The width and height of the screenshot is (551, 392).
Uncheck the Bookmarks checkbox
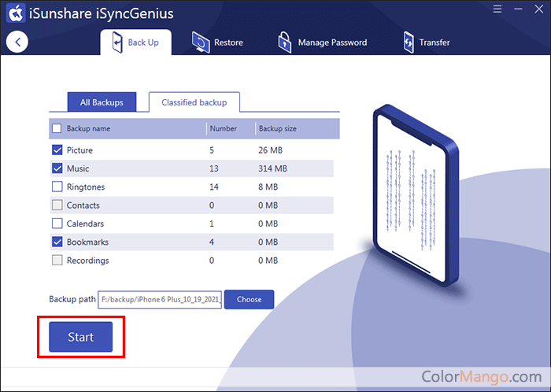click(x=57, y=242)
